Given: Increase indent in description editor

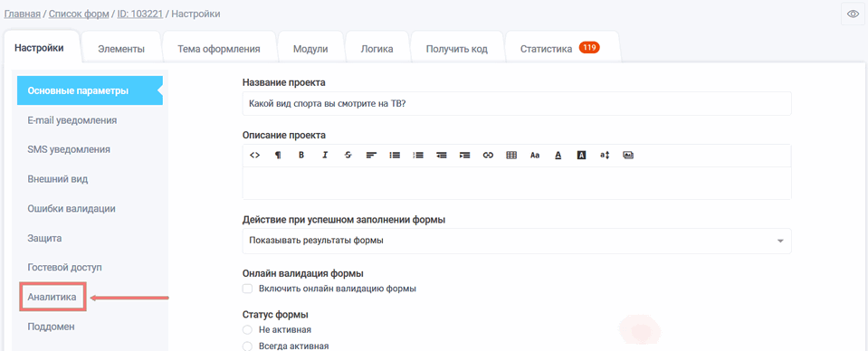Looking at the screenshot, I should 464,156.
